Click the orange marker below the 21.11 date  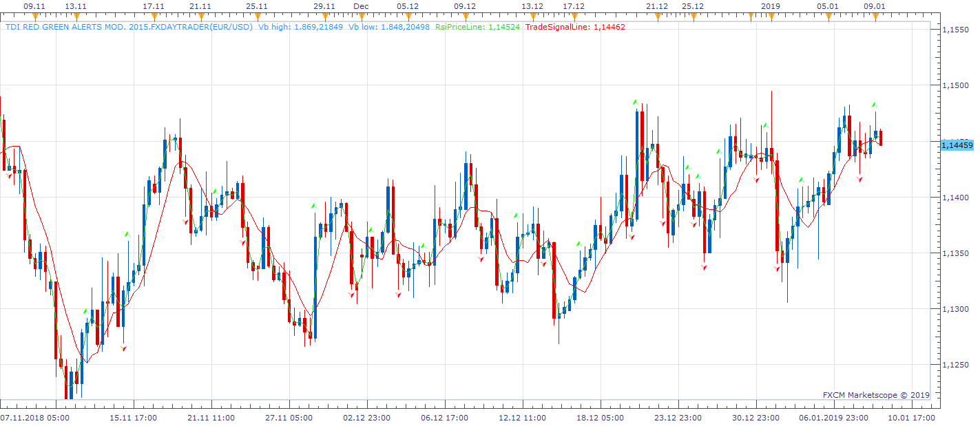click(200, 17)
